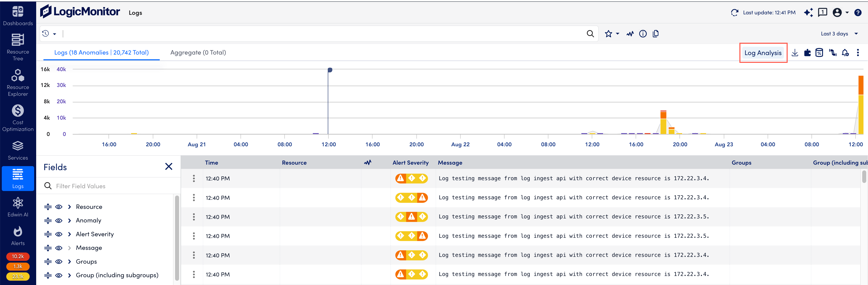Open the help question mark icon

pyautogui.click(x=858, y=13)
